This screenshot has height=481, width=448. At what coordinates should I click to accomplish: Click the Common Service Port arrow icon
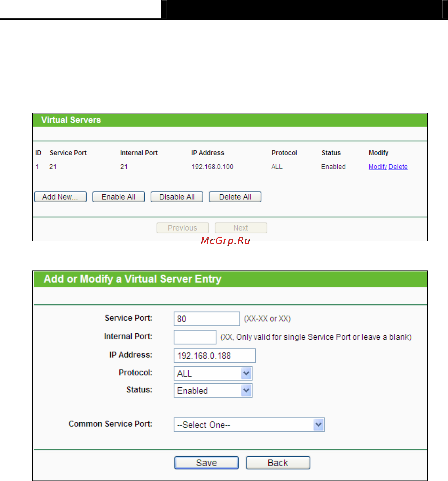[319, 425]
